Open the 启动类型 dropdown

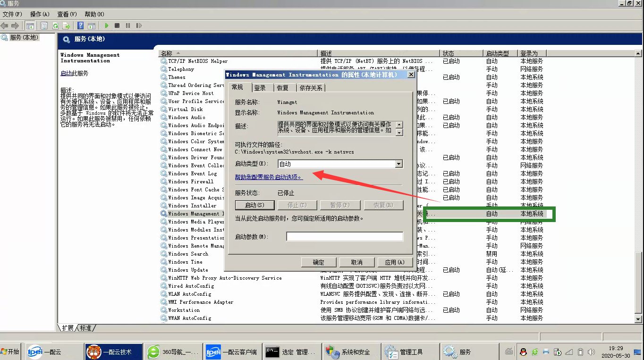pos(399,164)
